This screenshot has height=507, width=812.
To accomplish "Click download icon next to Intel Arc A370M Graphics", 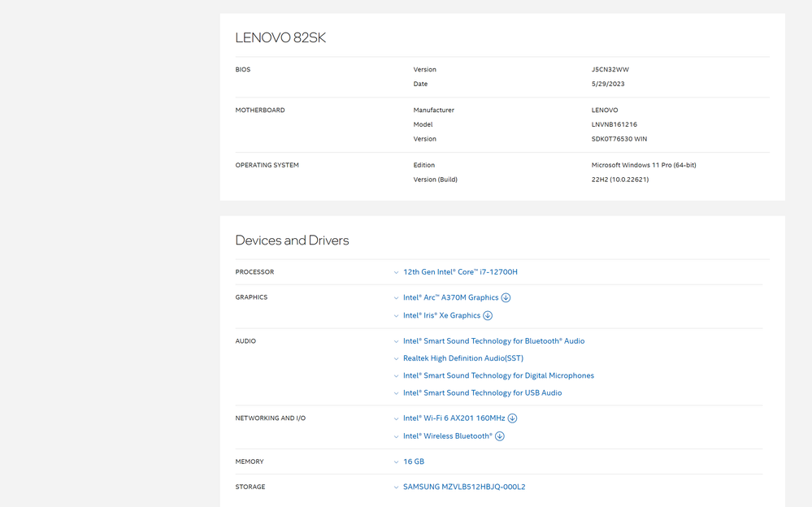I will [x=506, y=297].
